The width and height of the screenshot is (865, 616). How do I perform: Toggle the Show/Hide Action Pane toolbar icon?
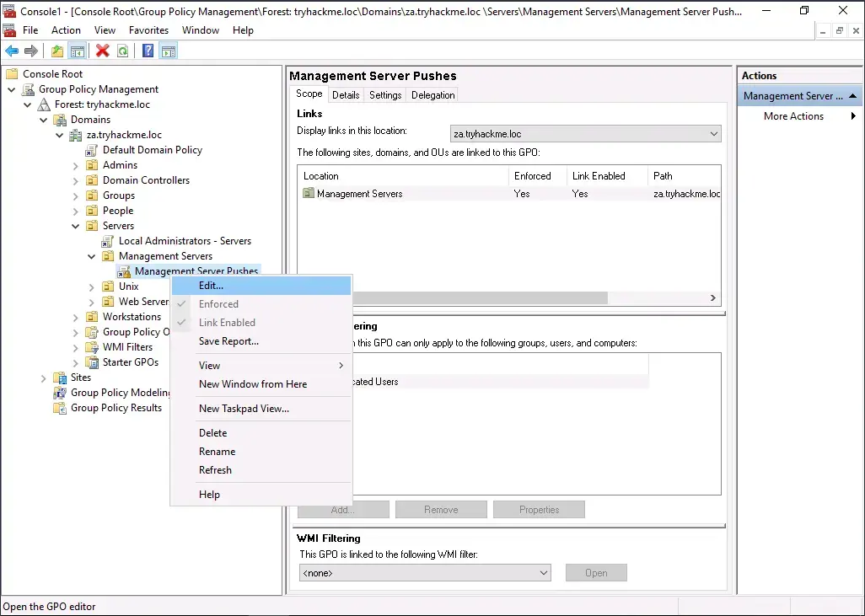(x=169, y=51)
